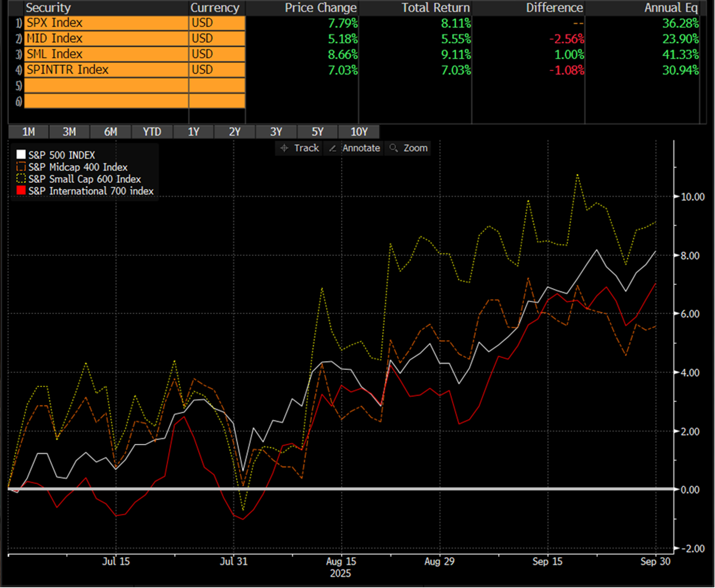Edit USD currency field for SML Index

(x=217, y=54)
